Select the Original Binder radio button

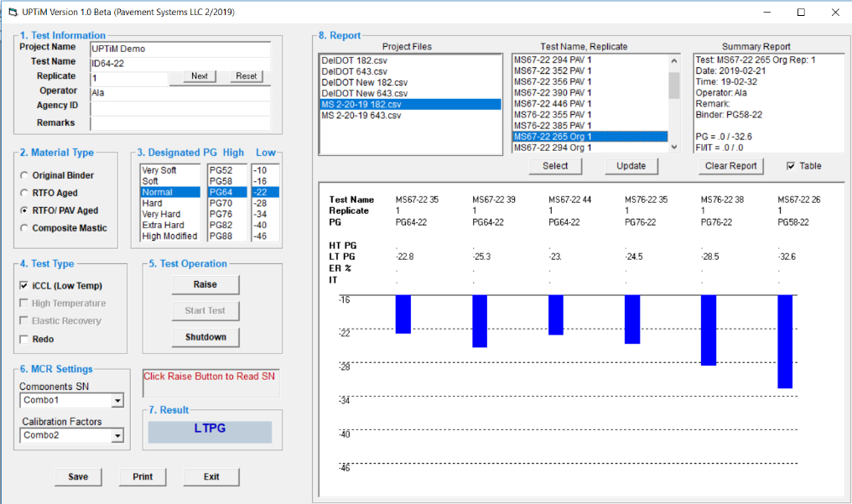click(x=23, y=176)
